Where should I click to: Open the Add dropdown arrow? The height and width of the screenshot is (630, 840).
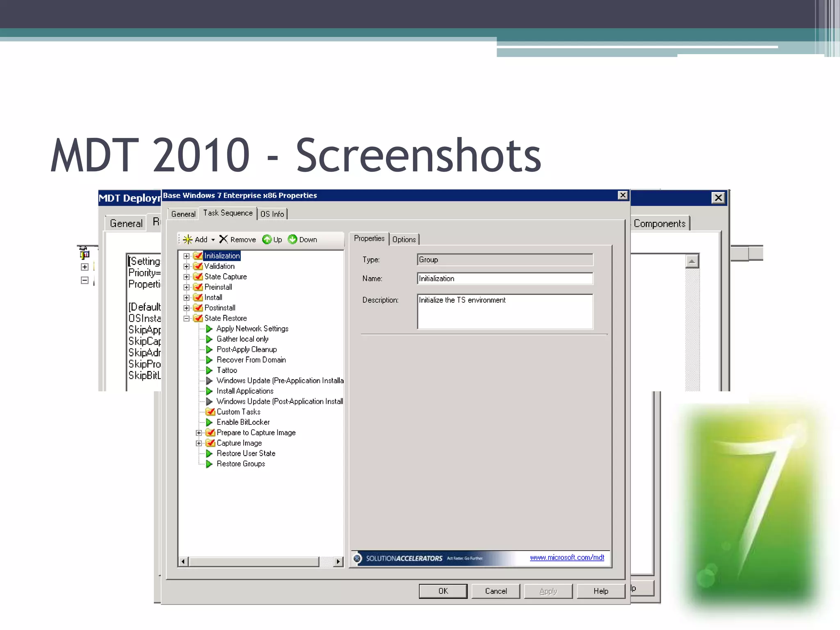pos(213,240)
